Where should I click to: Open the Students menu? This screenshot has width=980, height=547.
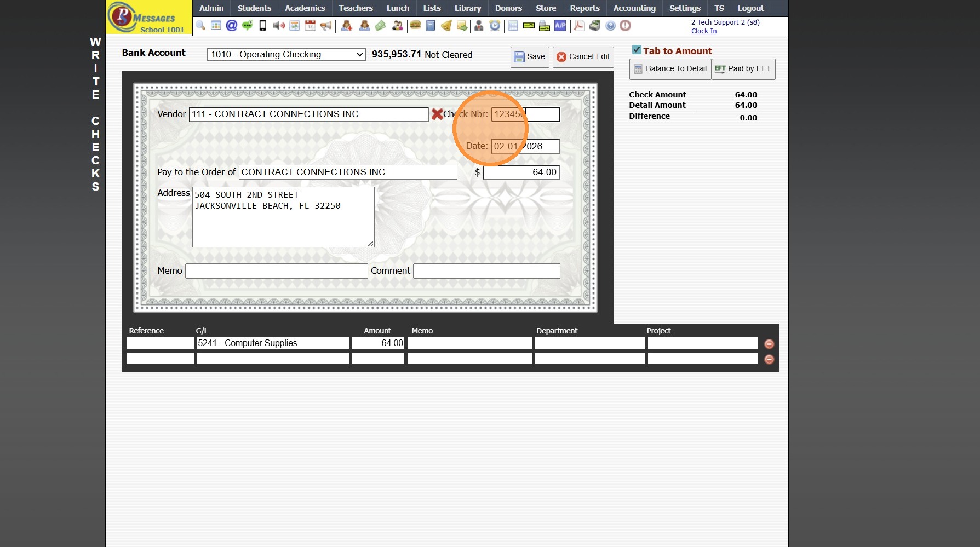(254, 8)
